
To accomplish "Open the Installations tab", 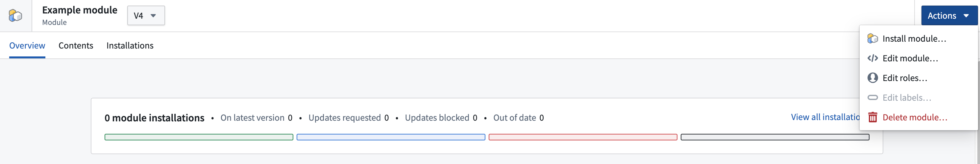I will [130, 46].
